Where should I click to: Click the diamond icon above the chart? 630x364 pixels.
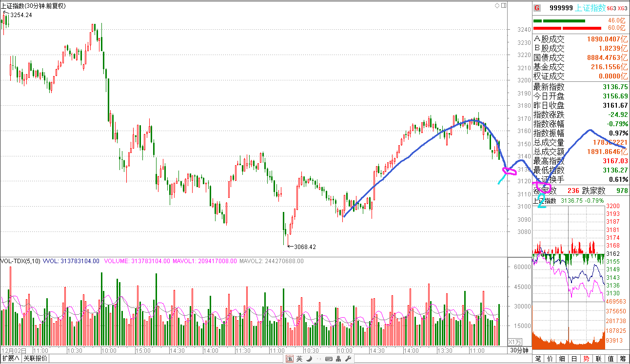click(x=497, y=5)
